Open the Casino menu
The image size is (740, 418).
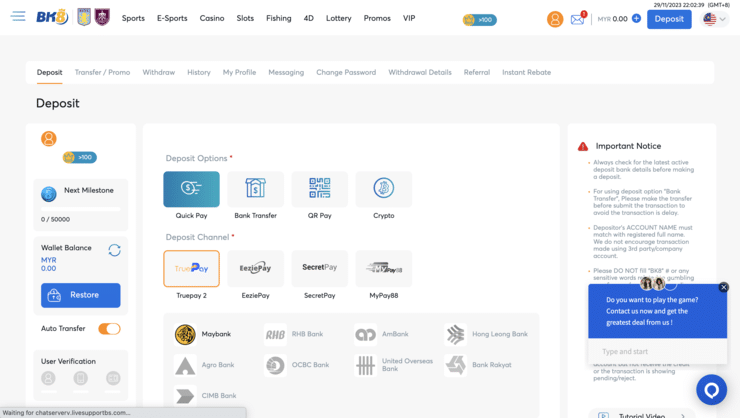click(212, 18)
